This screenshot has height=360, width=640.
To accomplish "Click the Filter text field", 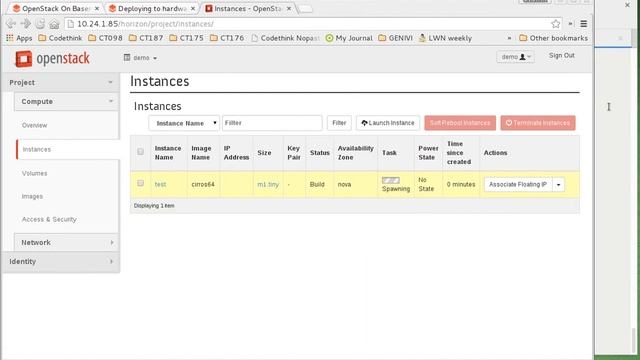I will coord(272,123).
